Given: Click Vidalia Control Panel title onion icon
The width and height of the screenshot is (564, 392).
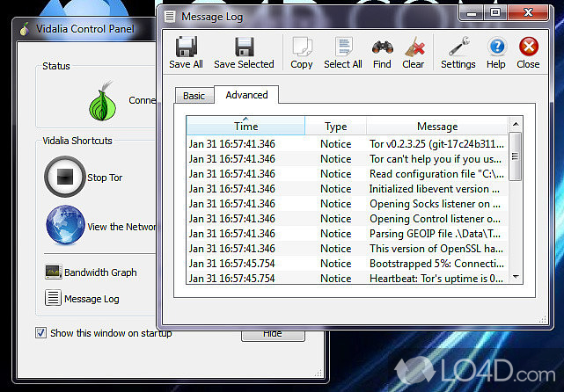Looking at the screenshot, I should click(24, 29).
